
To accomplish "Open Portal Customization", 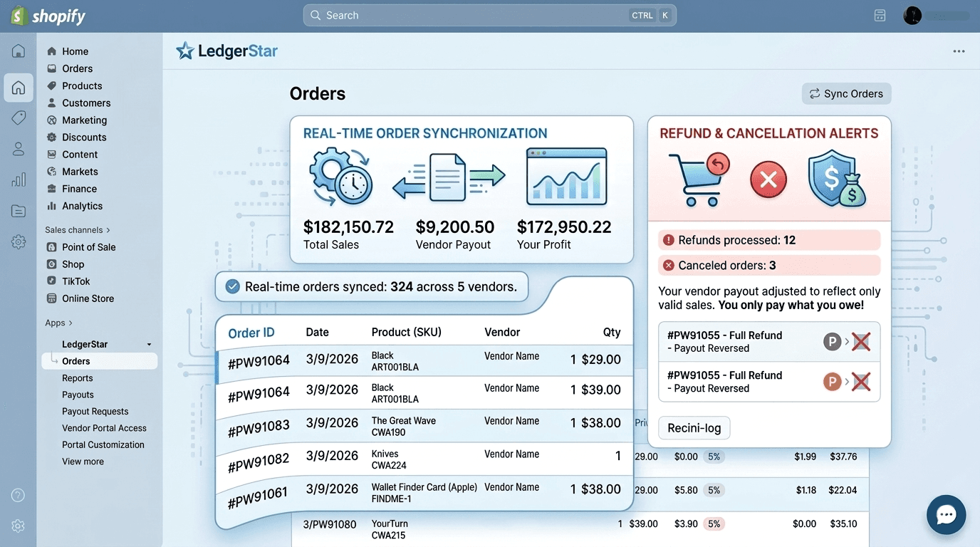I will 103,444.
